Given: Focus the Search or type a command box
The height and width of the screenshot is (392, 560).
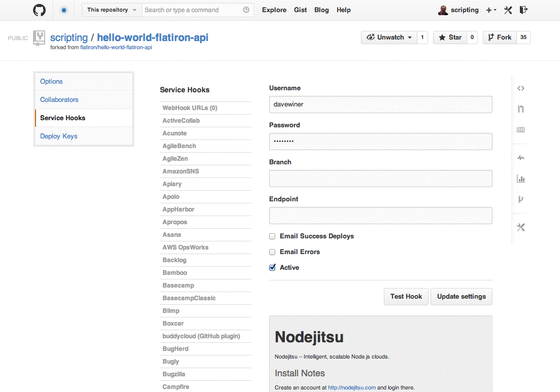Looking at the screenshot, I should 193,10.
